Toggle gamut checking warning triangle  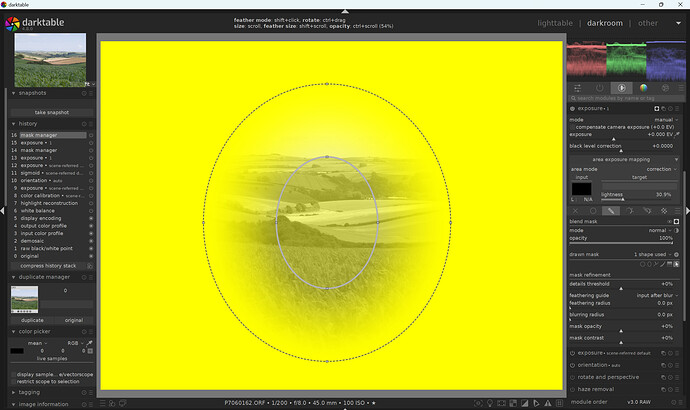click(547, 403)
